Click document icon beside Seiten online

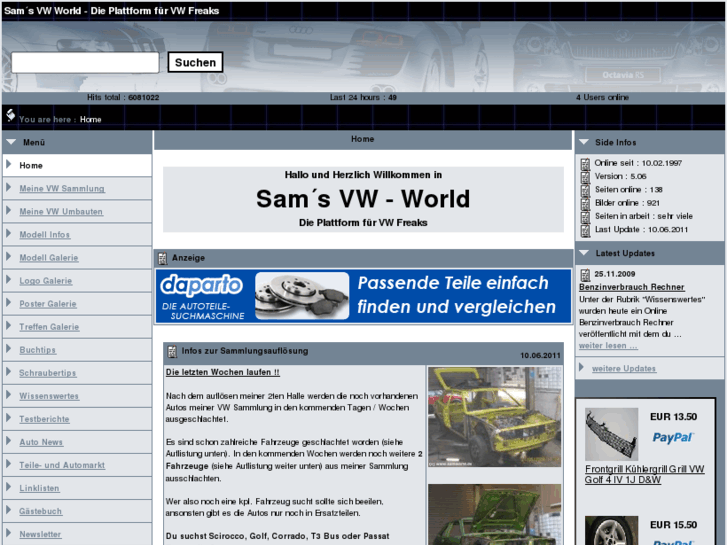tap(586, 191)
